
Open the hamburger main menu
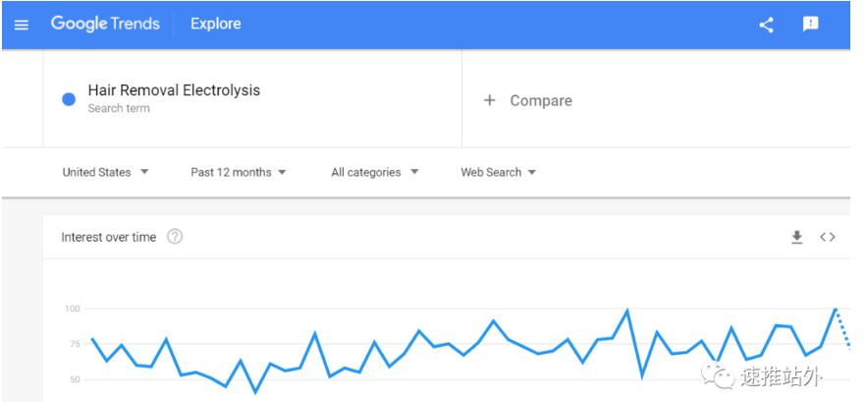[x=21, y=25]
